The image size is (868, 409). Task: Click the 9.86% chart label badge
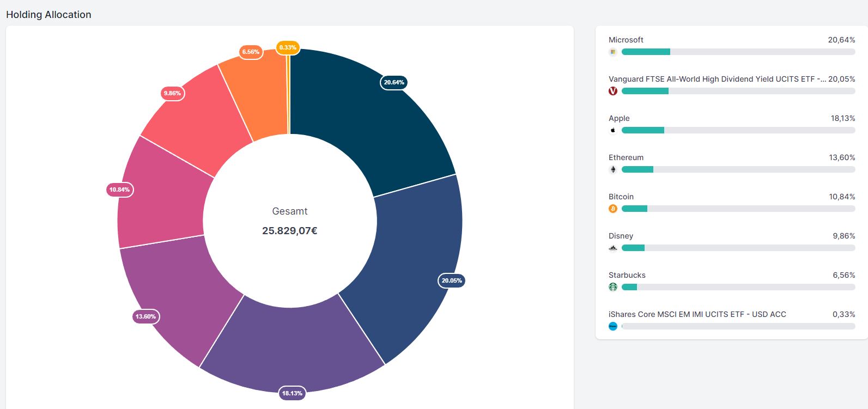click(172, 93)
